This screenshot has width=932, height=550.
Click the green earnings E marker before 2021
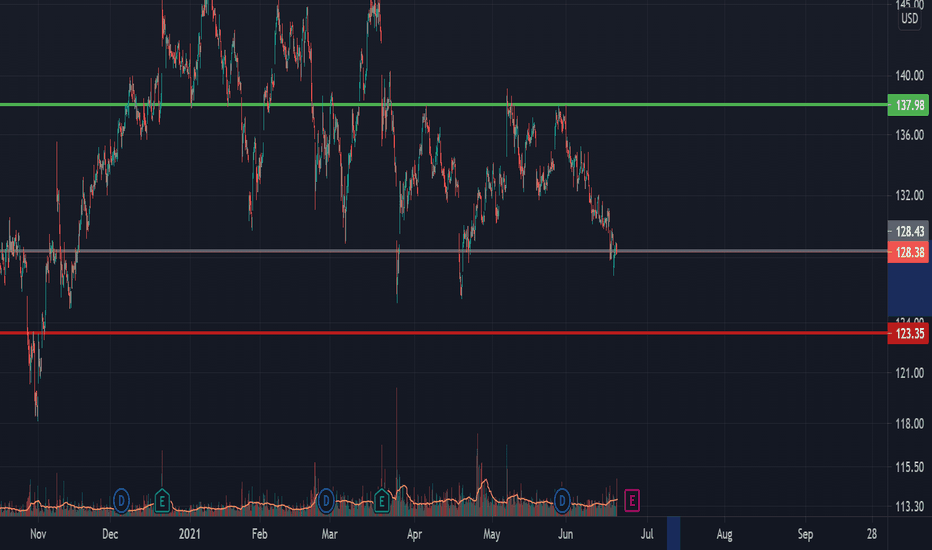pyautogui.click(x=162, y=501)
